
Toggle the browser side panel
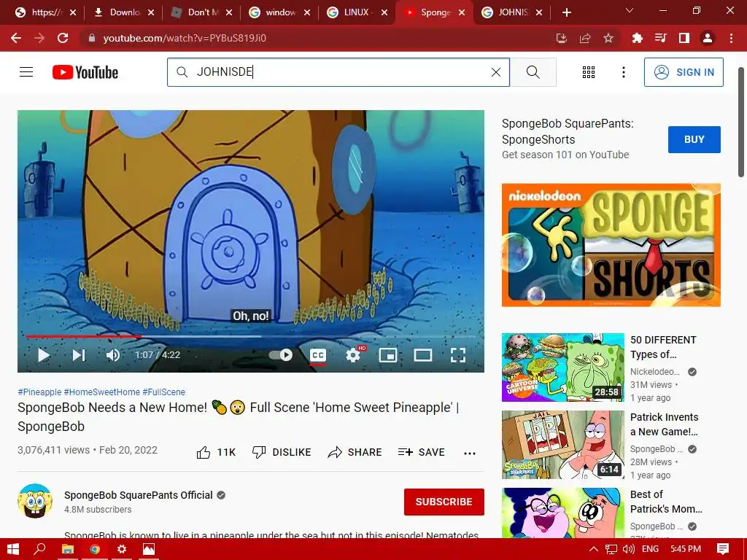pos(684,38)
